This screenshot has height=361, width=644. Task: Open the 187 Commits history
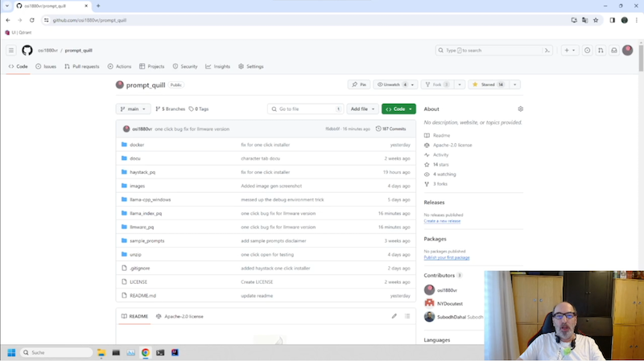pos(390,129)
